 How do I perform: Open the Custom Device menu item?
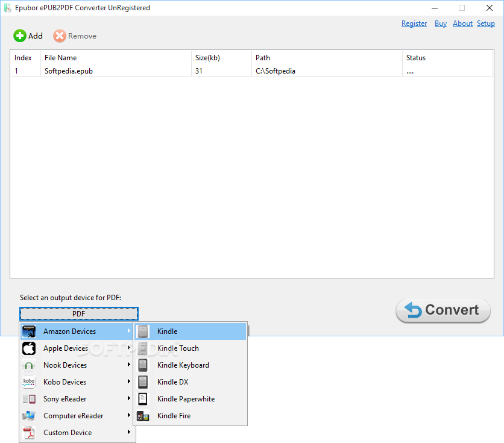tap(77, 433)
